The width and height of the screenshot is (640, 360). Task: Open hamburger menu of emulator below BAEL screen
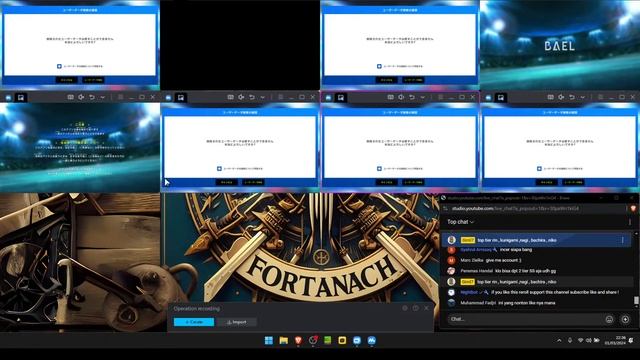pyautogui.click(x=600, y=97)
